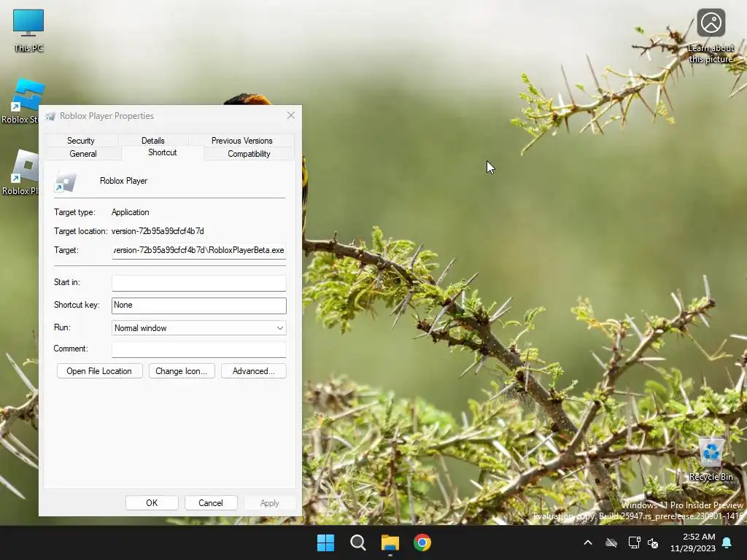
Task: Click the Comment field
Action: 198,349
